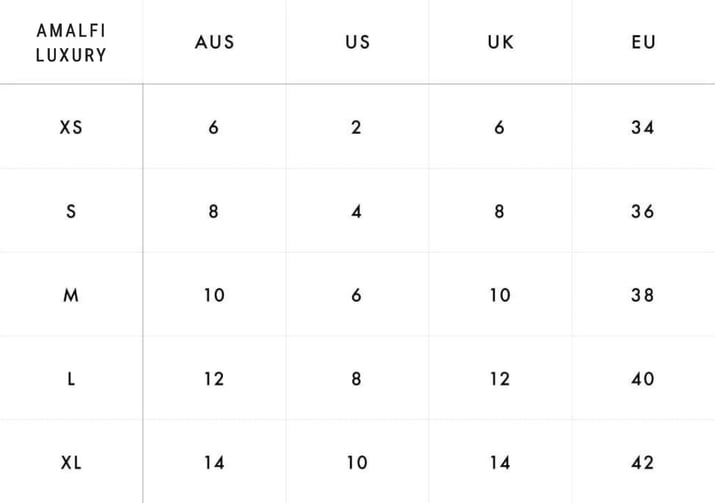This screenshot has width=715, height=503.
Task: Click the L size row label
Action: pyautogui.click(x=71, y=379)
